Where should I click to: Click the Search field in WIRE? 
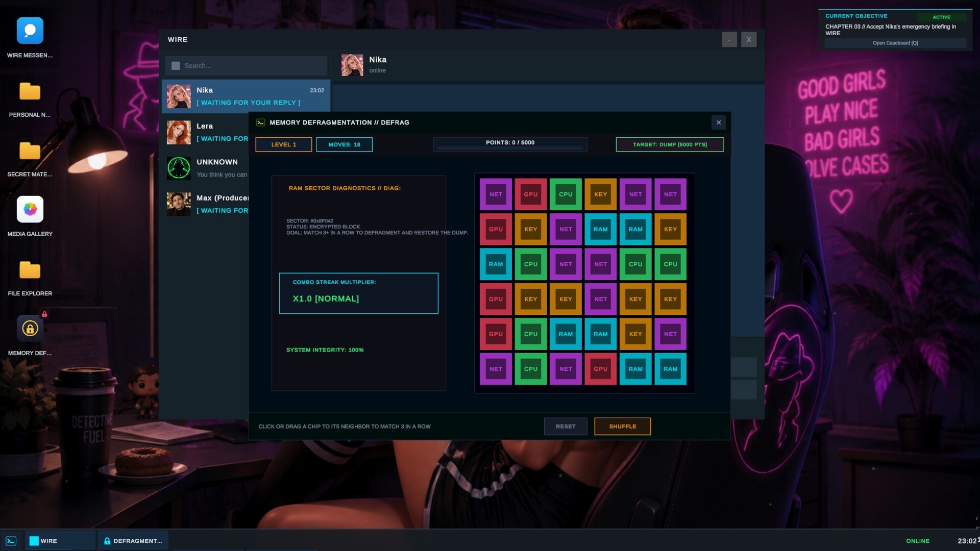246,66
